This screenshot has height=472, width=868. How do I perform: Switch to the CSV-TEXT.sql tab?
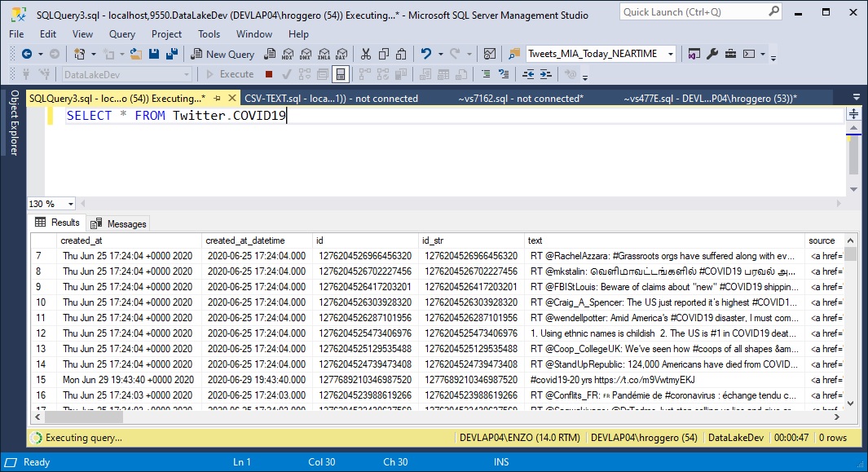[331, 99]
